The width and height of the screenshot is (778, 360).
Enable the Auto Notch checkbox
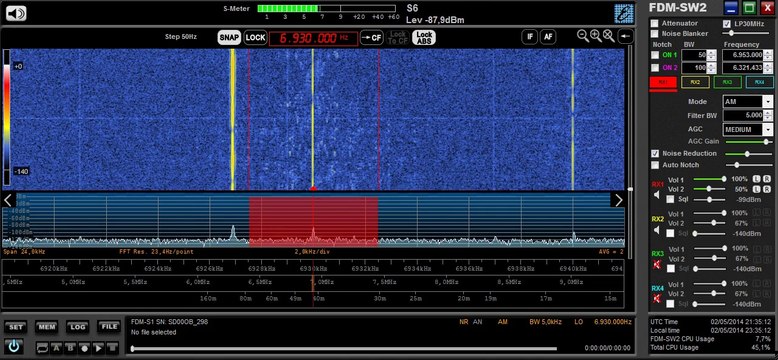pos(655,165)
